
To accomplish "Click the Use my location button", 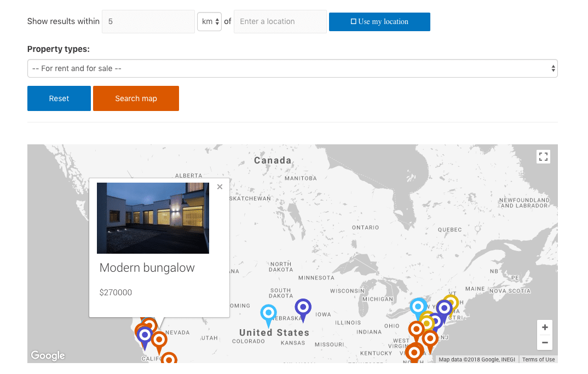I will pos(379,22).
